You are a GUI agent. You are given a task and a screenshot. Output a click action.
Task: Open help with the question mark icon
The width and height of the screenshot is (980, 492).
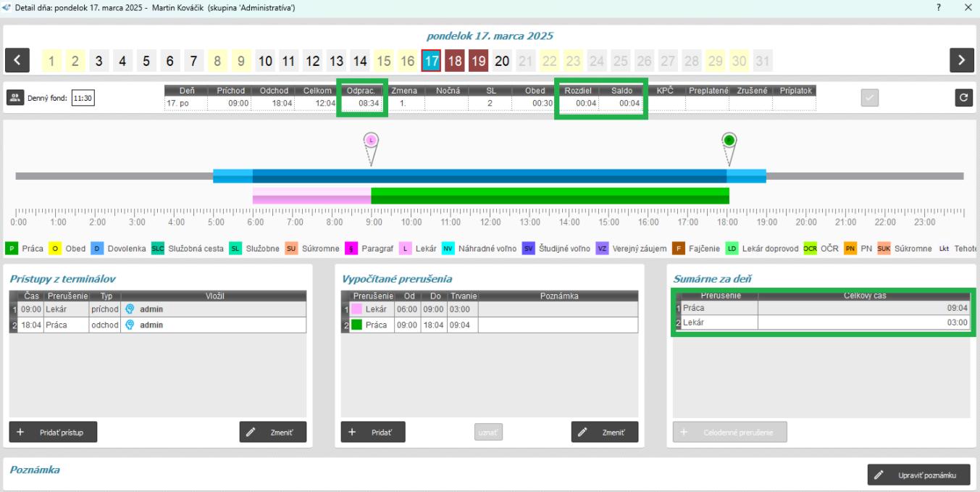[938, 7]
